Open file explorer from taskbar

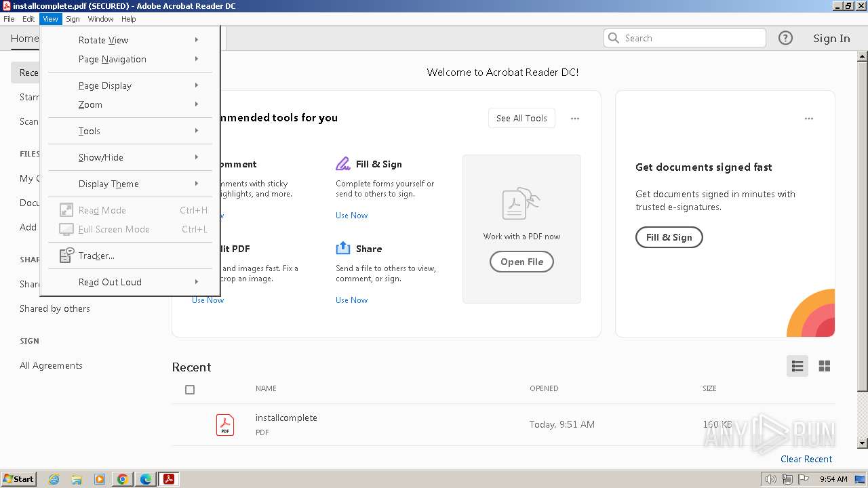(77, 479)
